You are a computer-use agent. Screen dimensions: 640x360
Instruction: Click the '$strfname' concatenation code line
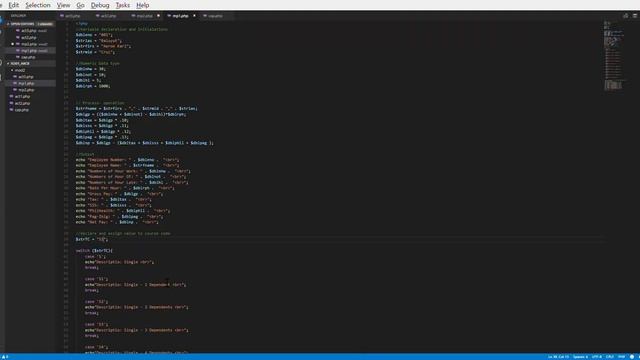tap(136, 109)
